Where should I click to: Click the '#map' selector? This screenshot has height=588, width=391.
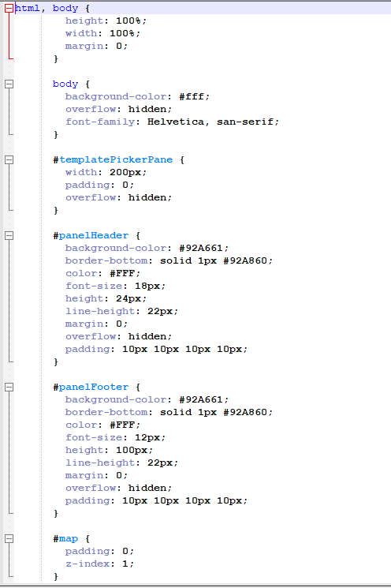65,538
